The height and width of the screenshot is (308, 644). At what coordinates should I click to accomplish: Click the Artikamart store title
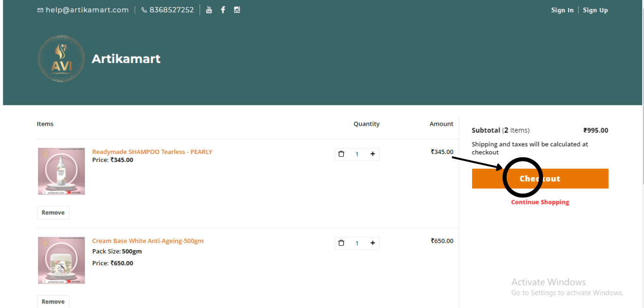click(x=126, y=59)
